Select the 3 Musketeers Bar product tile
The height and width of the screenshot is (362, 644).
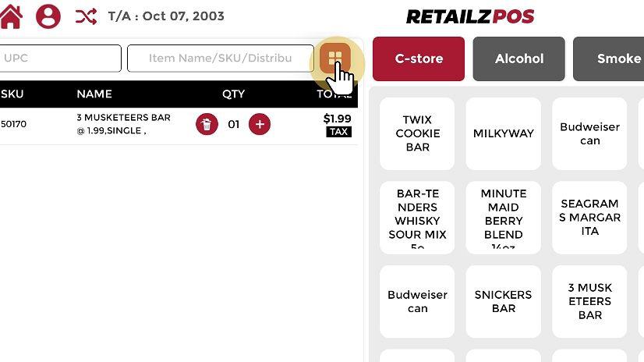click(x=589, y=301)
